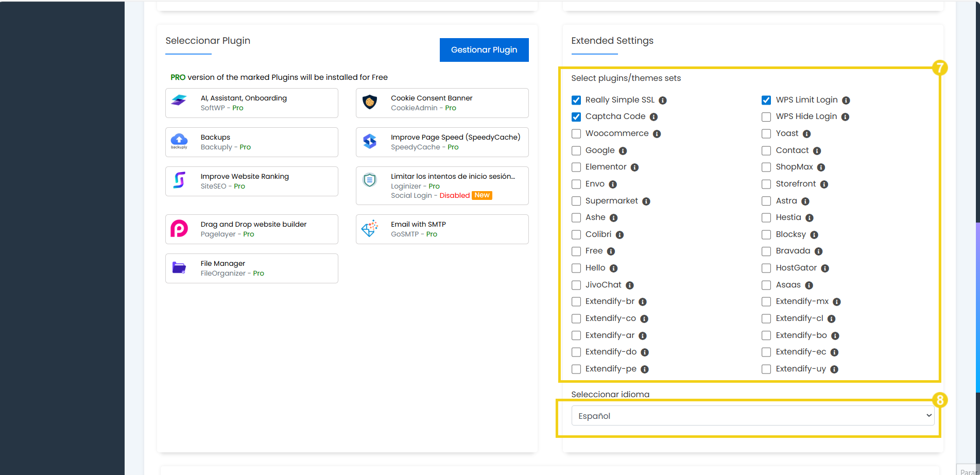Click the 'Seleccionar Plugin' heading
The height and width of the screenshot is (475, 980).
[x=208, y=41]
